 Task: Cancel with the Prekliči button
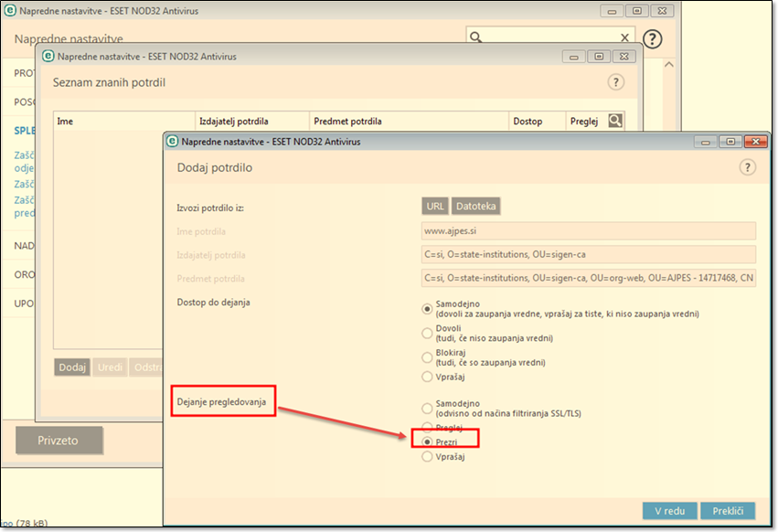coord(728,511)
